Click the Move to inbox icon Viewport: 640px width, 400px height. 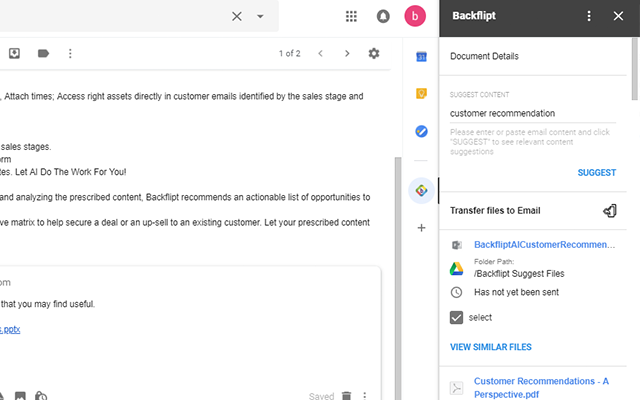click(x=14, y=53)
